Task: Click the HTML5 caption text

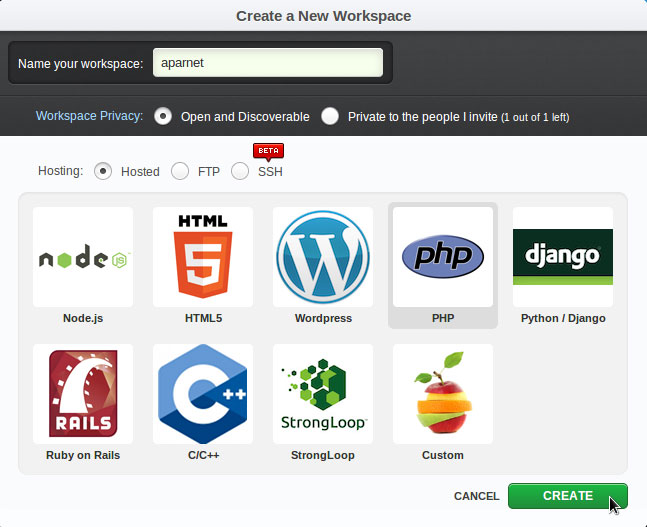Action: click(203, 318)
